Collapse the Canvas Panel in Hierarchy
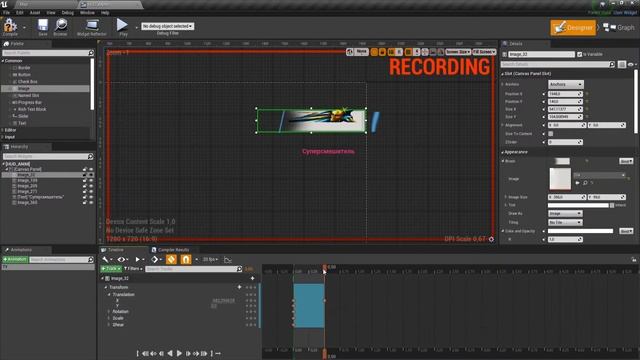640x360 pixels. (7, 169)
